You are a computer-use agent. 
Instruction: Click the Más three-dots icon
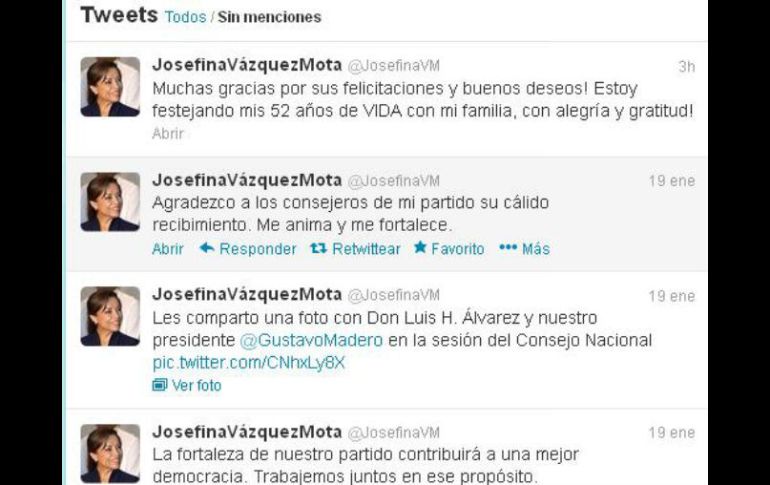(508, 247)
